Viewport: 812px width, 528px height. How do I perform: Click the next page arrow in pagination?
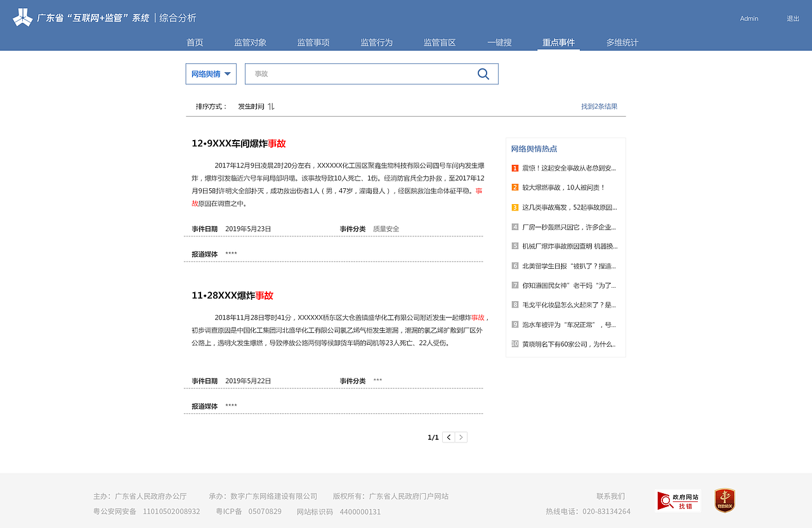coord(461,437)
